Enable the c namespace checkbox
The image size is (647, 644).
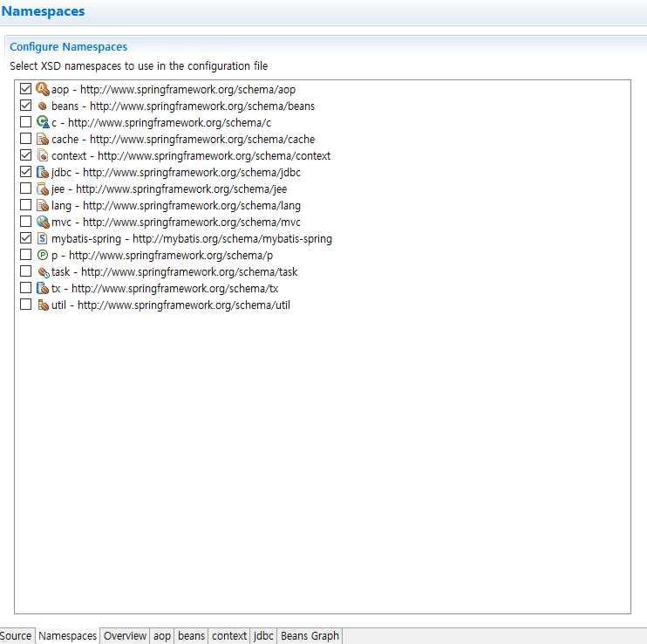pyautogui.click(x=25, y=122)
